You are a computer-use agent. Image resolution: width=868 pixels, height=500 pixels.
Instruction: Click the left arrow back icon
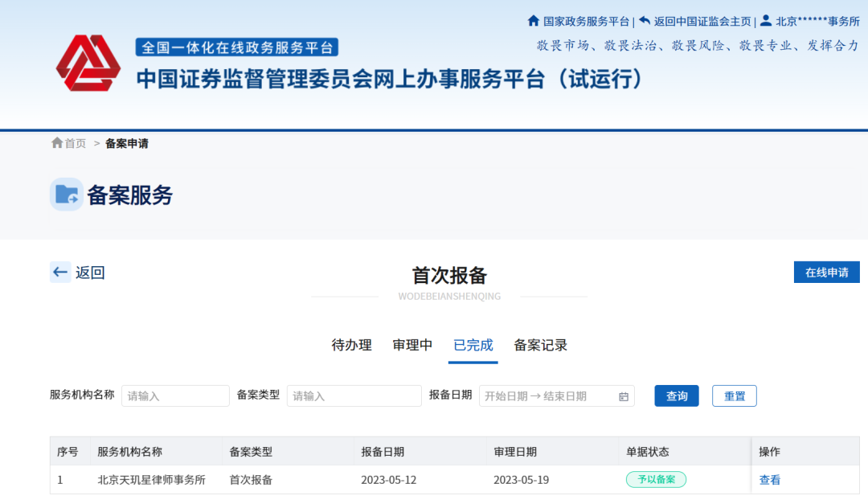(x=60, y=272)
